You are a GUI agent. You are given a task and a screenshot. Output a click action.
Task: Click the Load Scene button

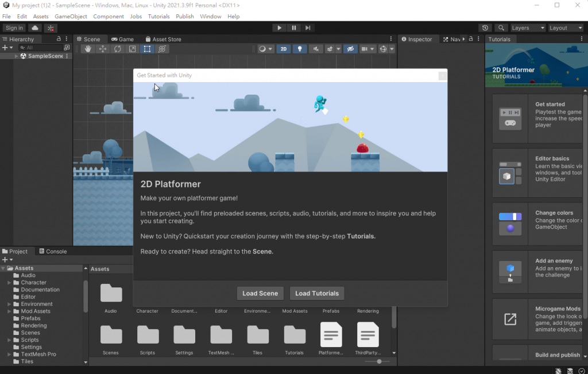(x=260, y=294)
